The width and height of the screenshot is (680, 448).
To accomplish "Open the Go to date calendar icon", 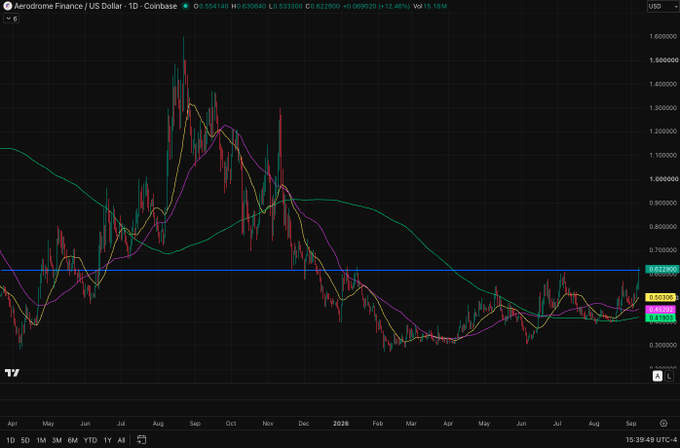I will click(141, 440).
